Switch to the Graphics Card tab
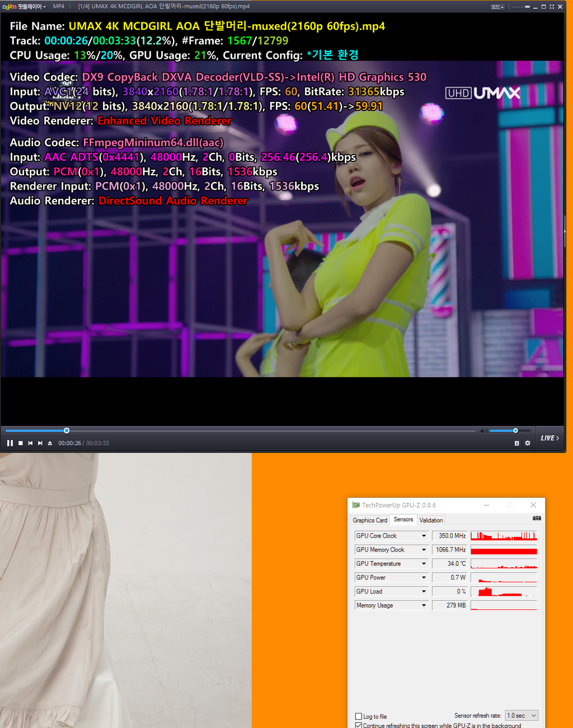This screenshot has width=573, height=728. (370, 520)
